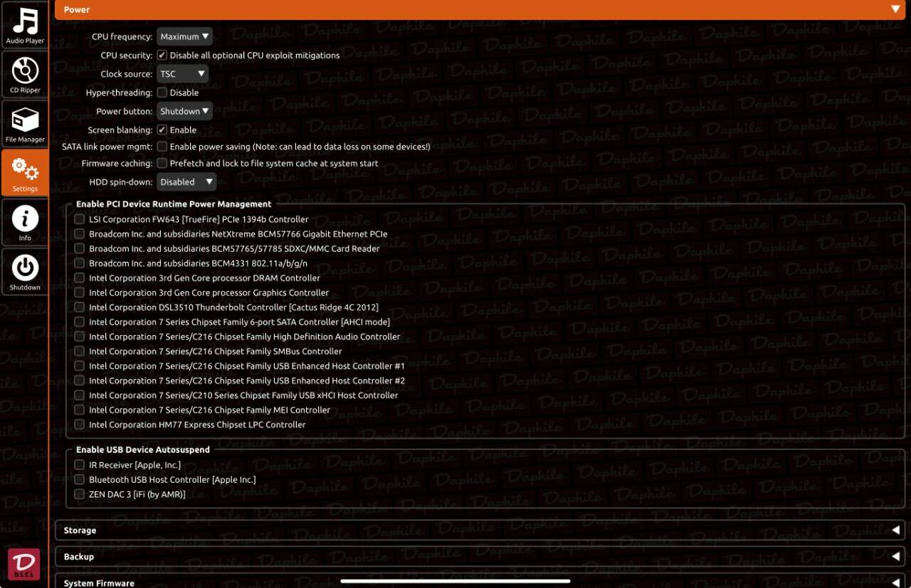911x588 pixels.
Task: Check Intel C210 USB xHCI Host Controller
Action: [x=80, y=395]
